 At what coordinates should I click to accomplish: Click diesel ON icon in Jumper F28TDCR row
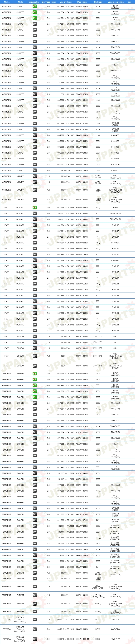point(35,165)
